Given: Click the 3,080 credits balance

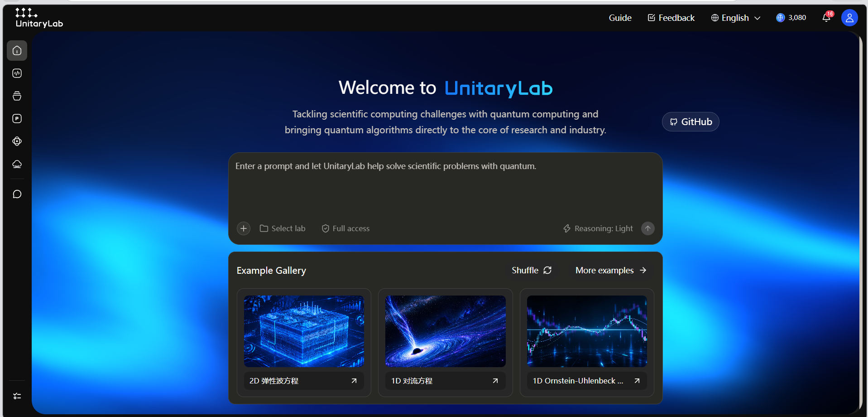Looking at the screenshot, I should click(791, 18).
